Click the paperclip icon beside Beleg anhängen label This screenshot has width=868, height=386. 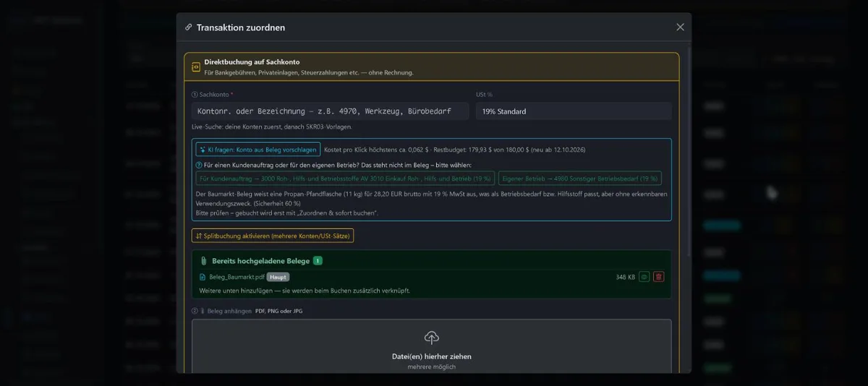pyautogui.click(x=203, y=311)
